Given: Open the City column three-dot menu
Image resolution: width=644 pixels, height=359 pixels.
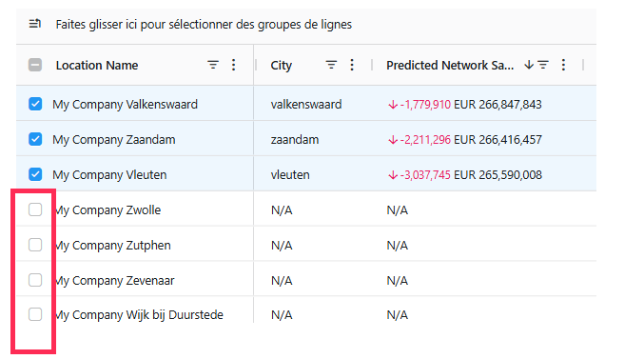Looking at the screenshot, I should (x=352, y=65).
